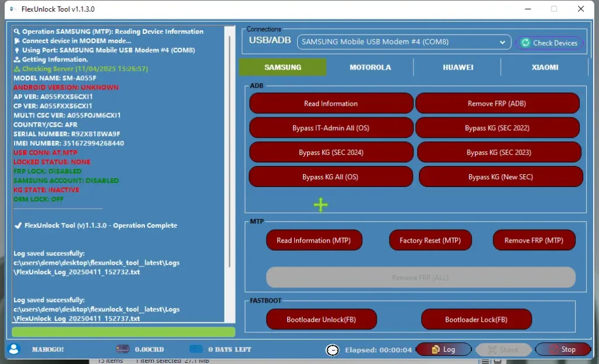Image resolution: width=599 pixels, height=364 pixels.
Task: Switch to the HUAWEI tab
Action: point(457,67)
